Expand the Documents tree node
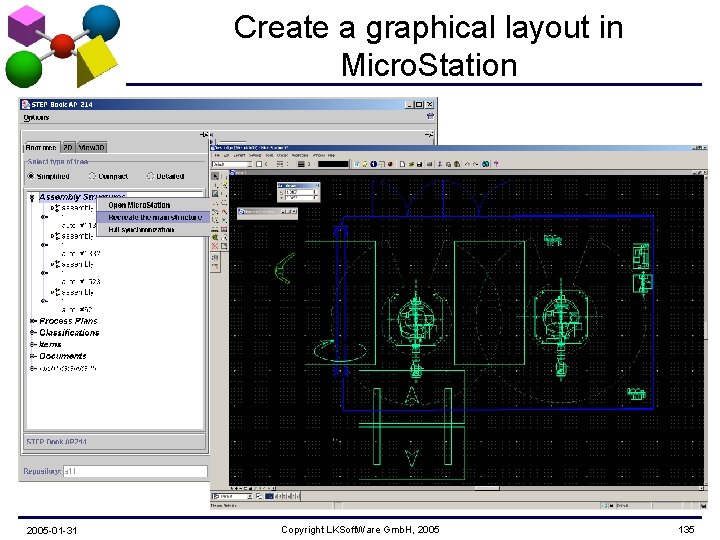 click(33, 356)
